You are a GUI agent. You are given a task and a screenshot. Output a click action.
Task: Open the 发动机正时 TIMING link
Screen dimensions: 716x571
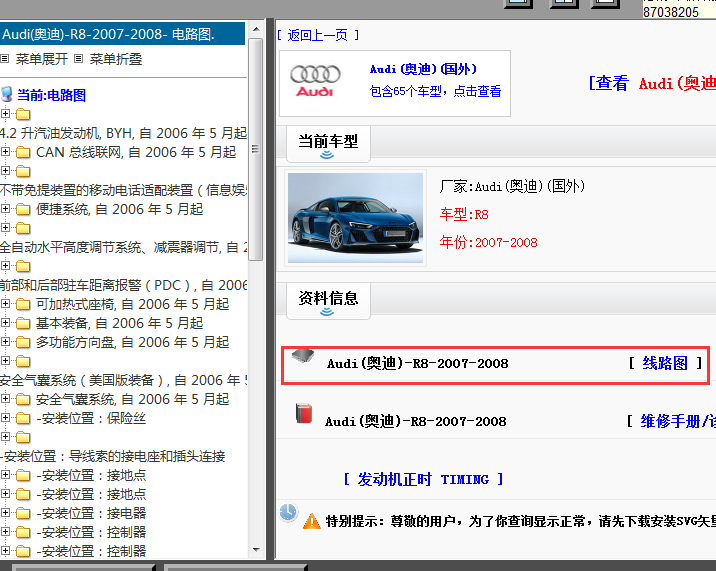click(x=423, y=479)
